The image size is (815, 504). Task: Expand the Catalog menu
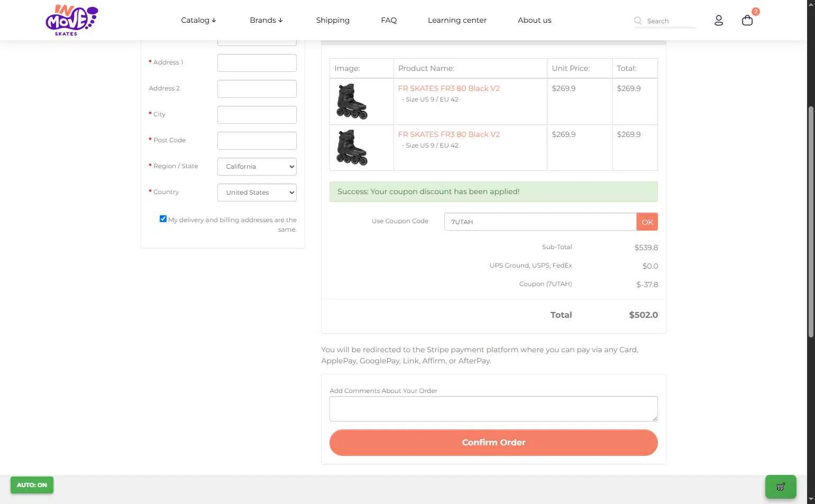(x=198, y=20)
